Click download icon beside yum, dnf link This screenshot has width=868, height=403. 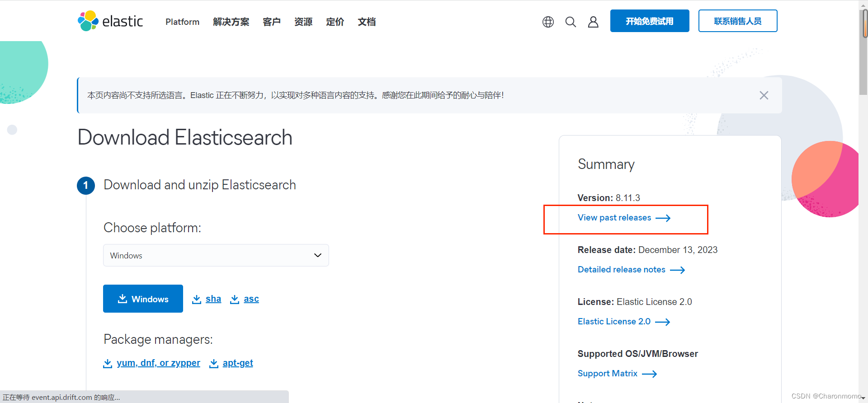coord(108,363)
